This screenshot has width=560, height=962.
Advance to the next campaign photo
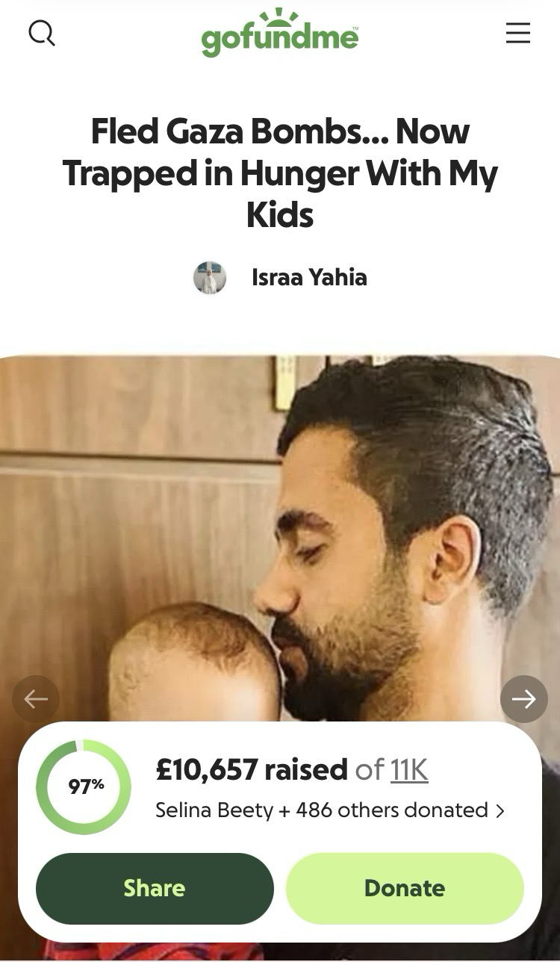[524, 699]
